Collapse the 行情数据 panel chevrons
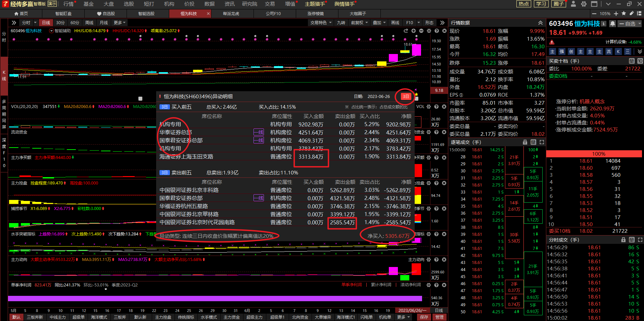The height and width of the screenshot is (321, 644). 540,23
